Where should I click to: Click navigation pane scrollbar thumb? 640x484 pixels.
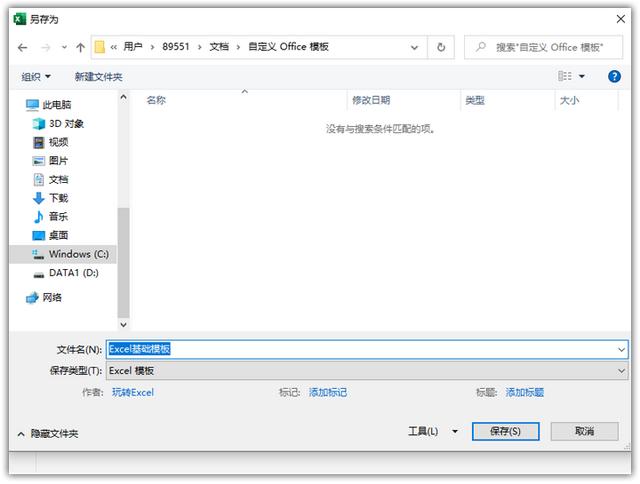click(x=123, y=262)
